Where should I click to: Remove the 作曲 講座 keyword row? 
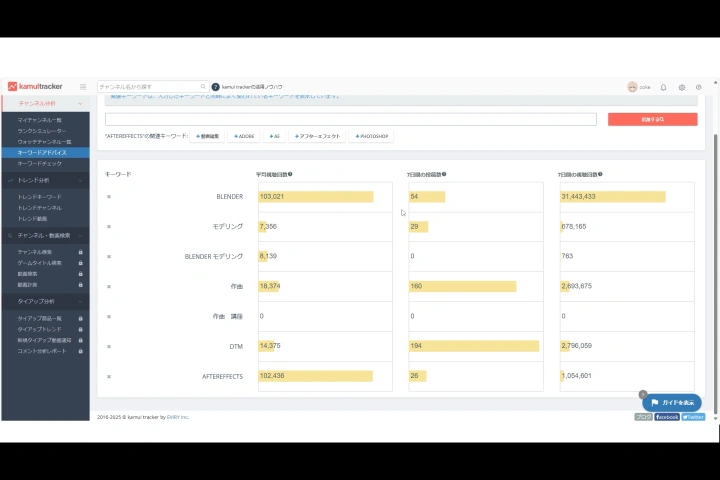(x=109, y=316)
